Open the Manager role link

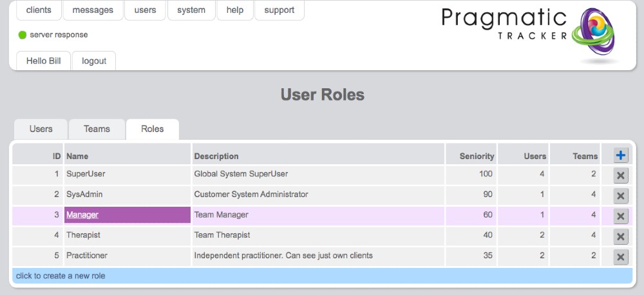pyautogui.click(x=82, y=215)
